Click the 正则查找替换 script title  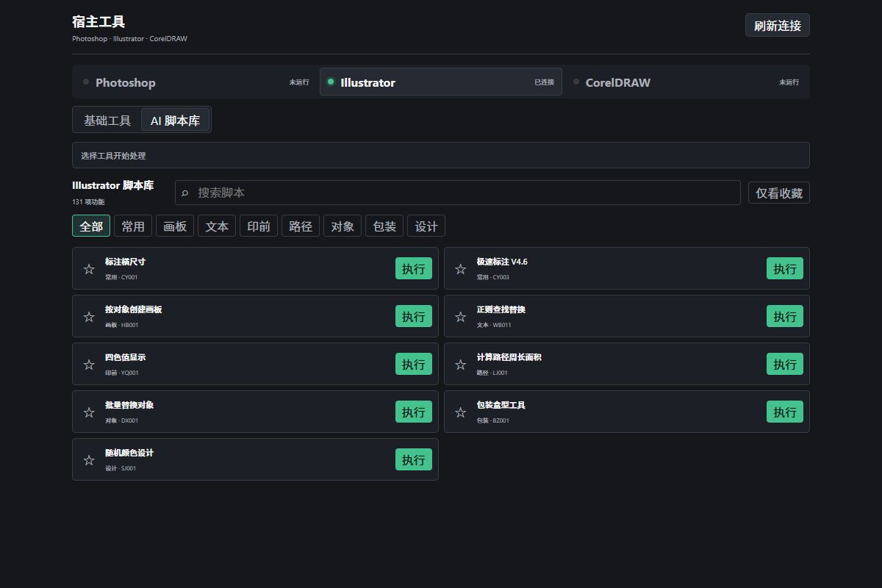click(501, 309)
